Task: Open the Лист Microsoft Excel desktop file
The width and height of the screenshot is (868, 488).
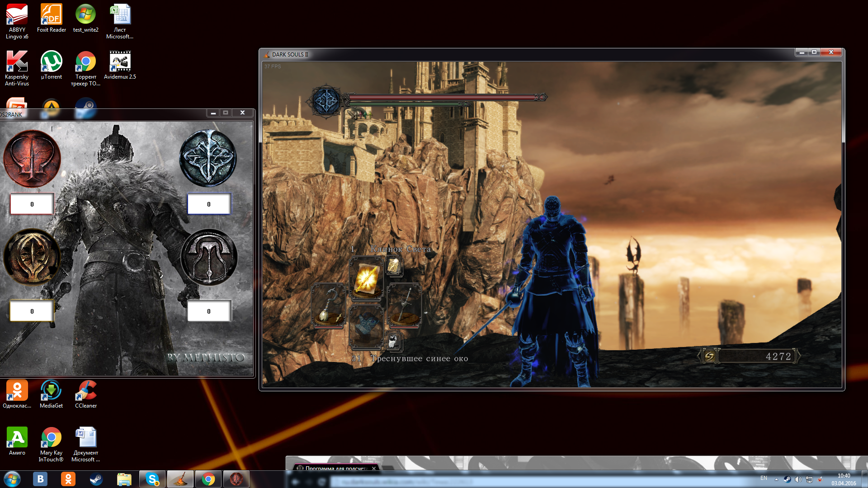Action: tap(120, 21)
